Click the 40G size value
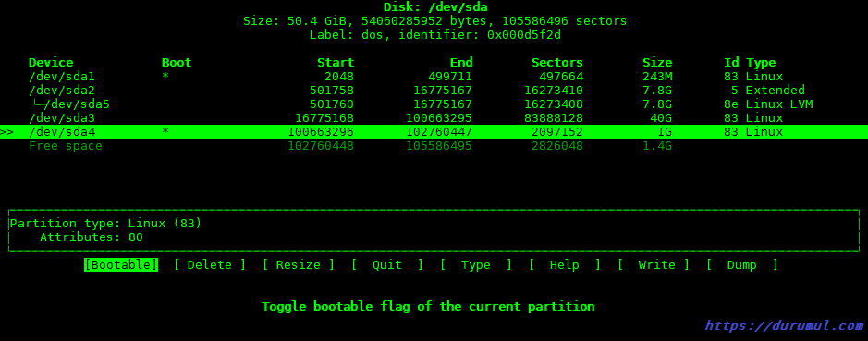 click(x=661, y=118)
